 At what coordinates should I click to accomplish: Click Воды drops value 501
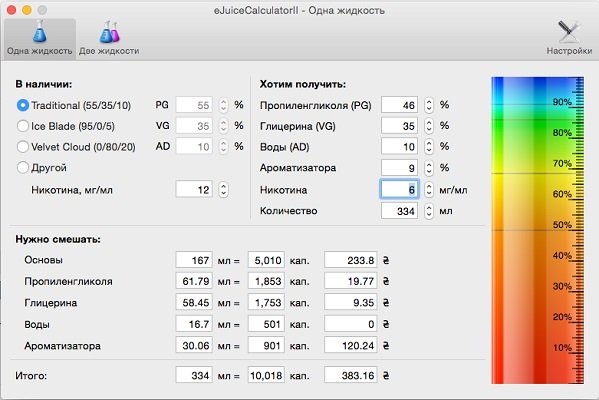coord(266,324)
